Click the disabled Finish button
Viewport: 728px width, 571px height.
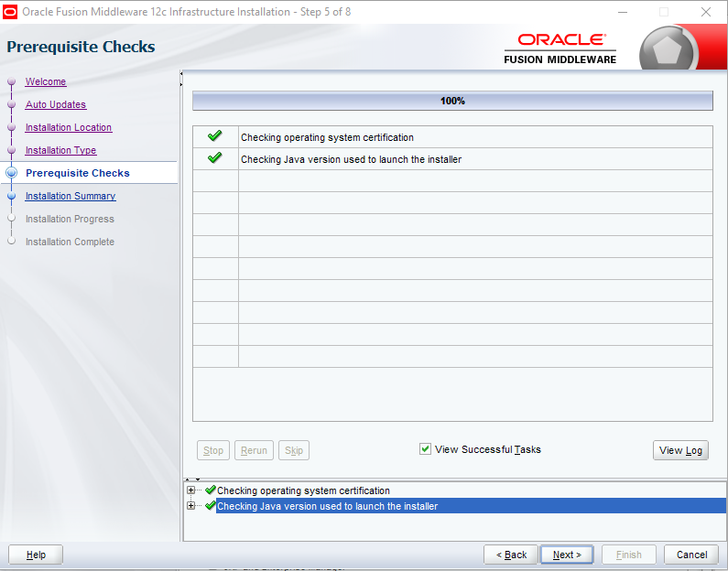click(628, 555)
